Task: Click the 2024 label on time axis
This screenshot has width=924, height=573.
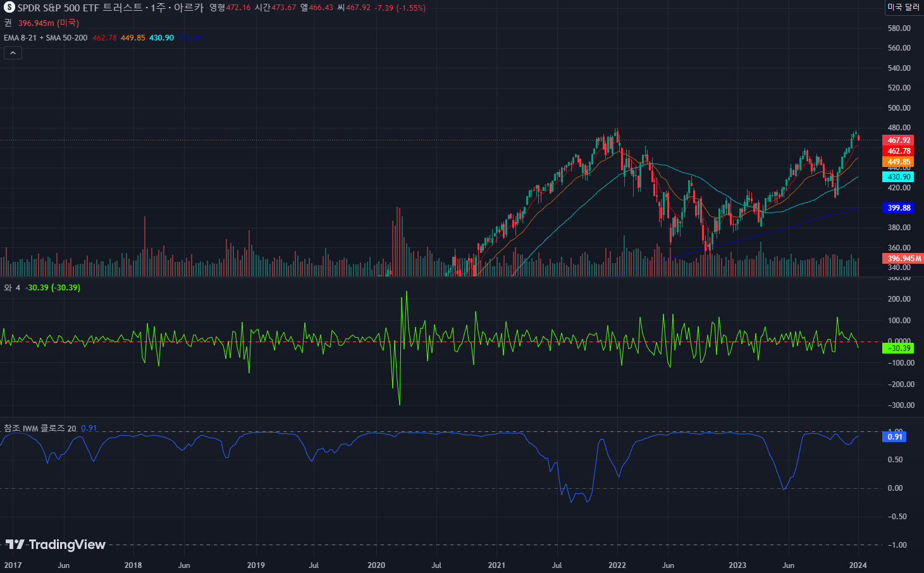Action: (x=858, y=565)
